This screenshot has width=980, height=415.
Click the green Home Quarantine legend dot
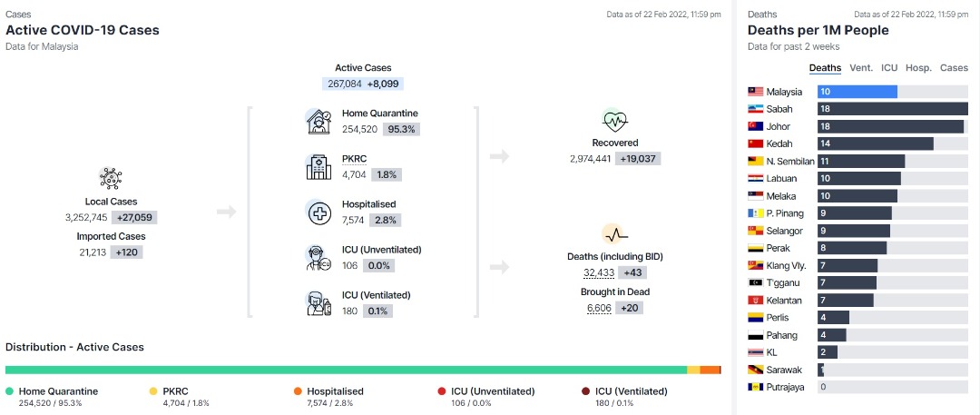[9, 391]
